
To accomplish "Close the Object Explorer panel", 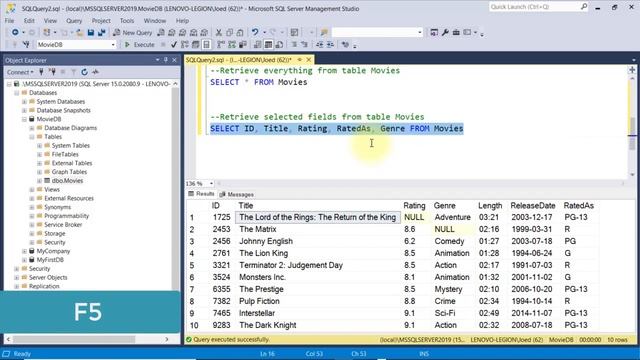I will [174, 60].
